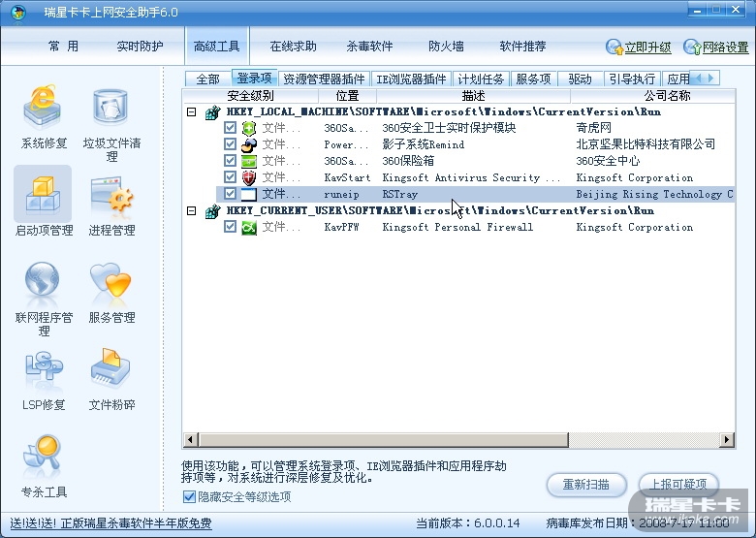Image resolution: width=756 pixels, height=538 pixels.
Task: Uncheck the 360保险箱 startup entry
Action: point(230,161)
